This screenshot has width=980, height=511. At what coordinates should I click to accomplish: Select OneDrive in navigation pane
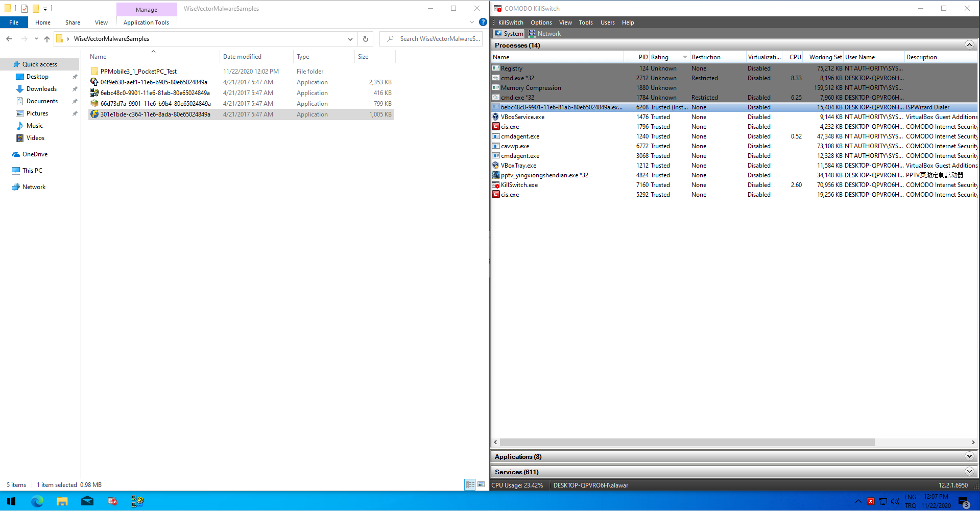[35, 154]
